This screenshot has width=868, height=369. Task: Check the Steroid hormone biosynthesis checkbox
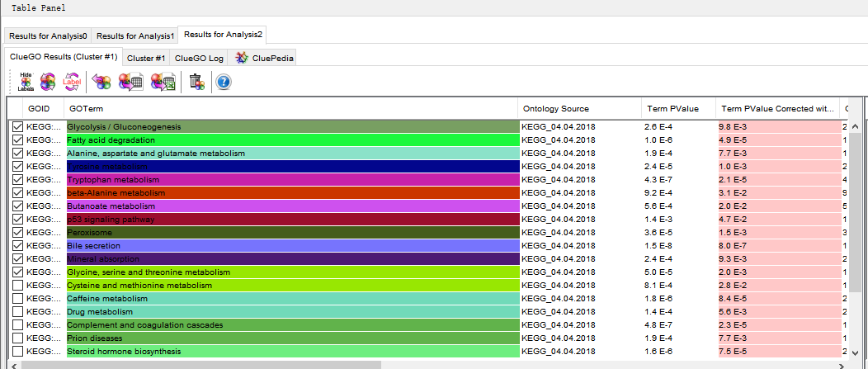(x=17, y=352)
